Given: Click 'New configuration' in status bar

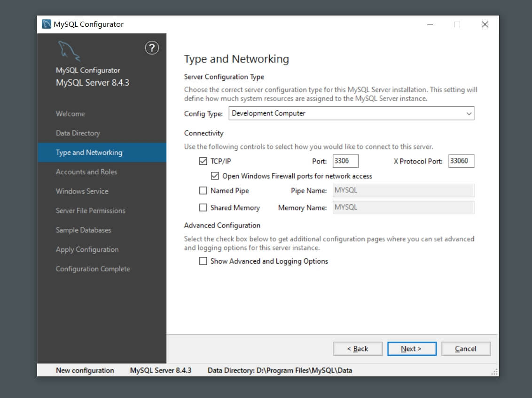Looking at the screenshot, I should [85, 370].
